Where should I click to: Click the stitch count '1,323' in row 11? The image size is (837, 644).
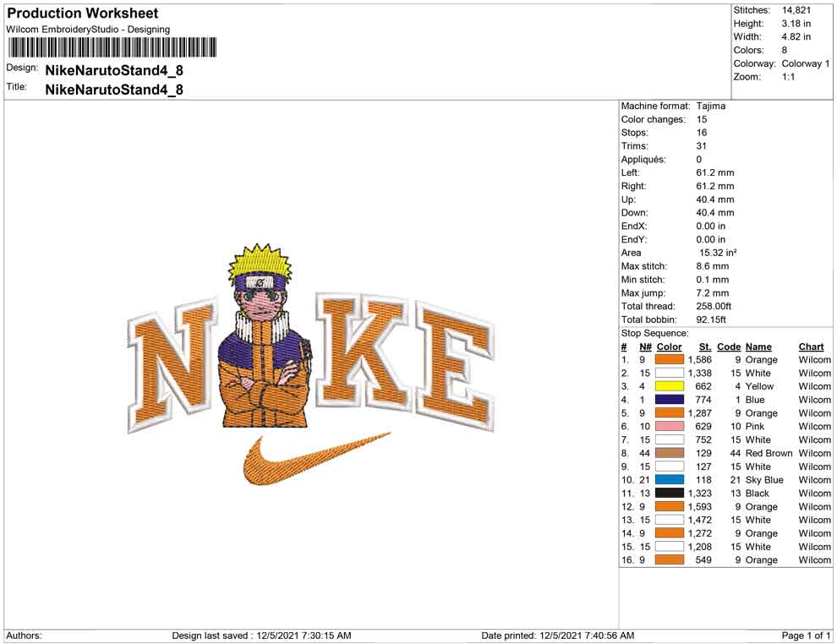pyautogui.click(x=700, y=493)
